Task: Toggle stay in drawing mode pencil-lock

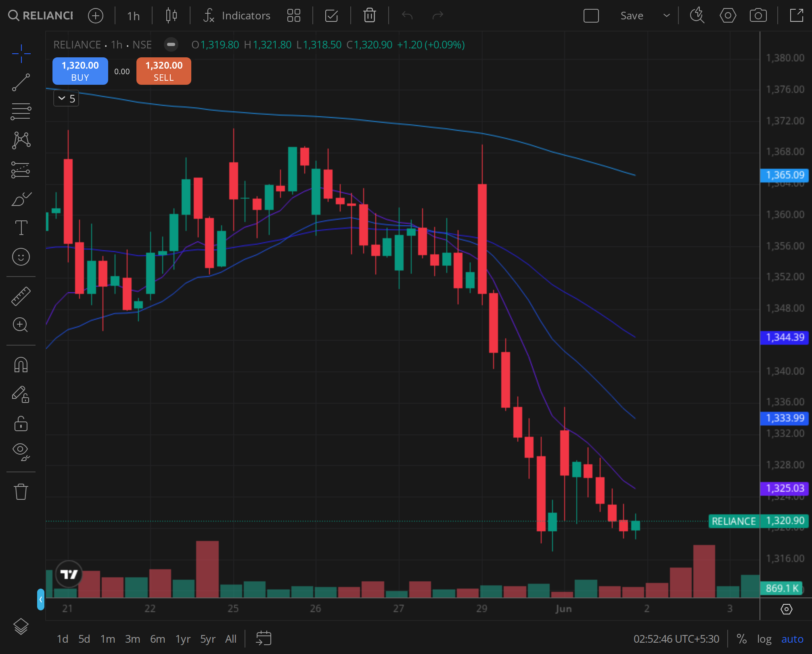Action: (x=21, y=394)
